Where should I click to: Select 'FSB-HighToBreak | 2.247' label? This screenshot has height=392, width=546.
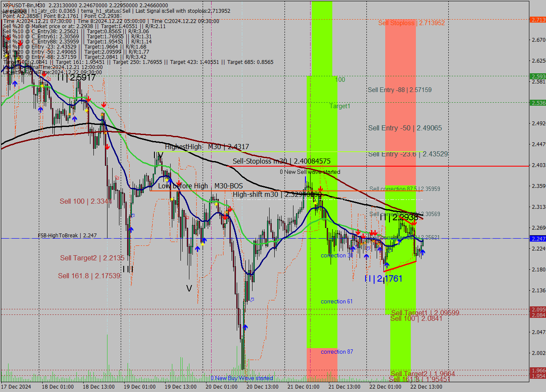pyautogui.click(x=67, y=235)
